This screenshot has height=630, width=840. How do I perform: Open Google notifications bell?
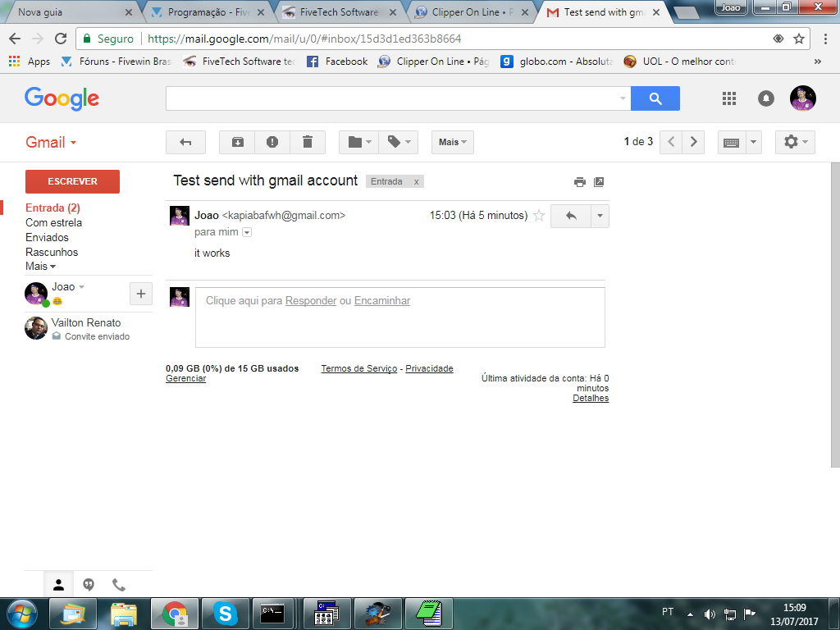click(766, 98)
